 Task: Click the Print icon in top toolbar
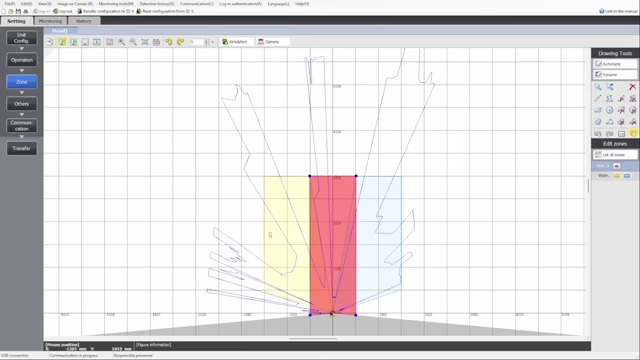coord(26,11)
